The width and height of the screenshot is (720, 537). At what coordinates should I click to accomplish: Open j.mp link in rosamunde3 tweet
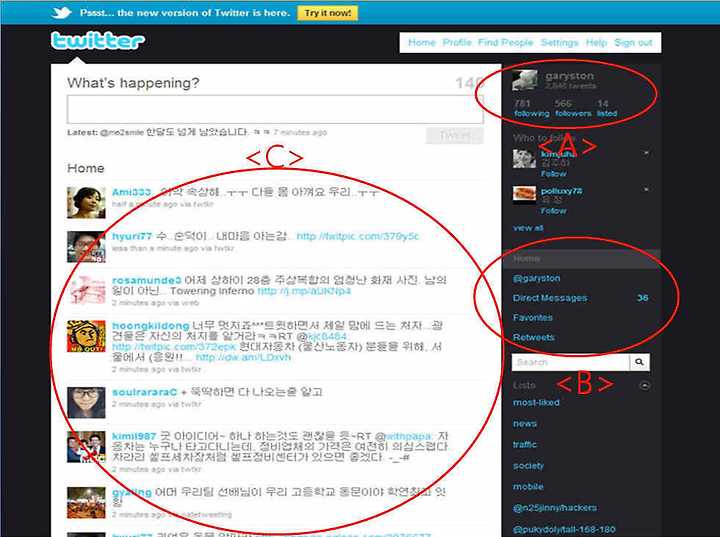pyautogui.click(x=304, y=291)
